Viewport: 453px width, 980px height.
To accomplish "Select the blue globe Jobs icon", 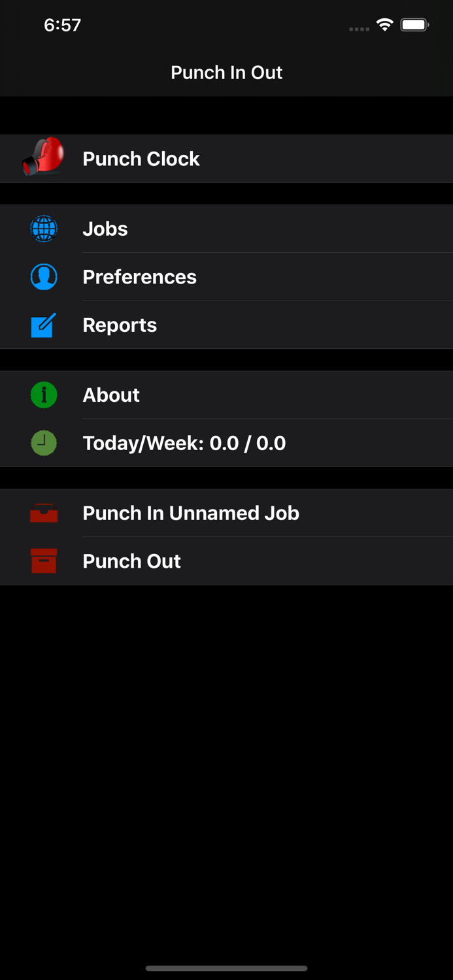I will (43, 229).
